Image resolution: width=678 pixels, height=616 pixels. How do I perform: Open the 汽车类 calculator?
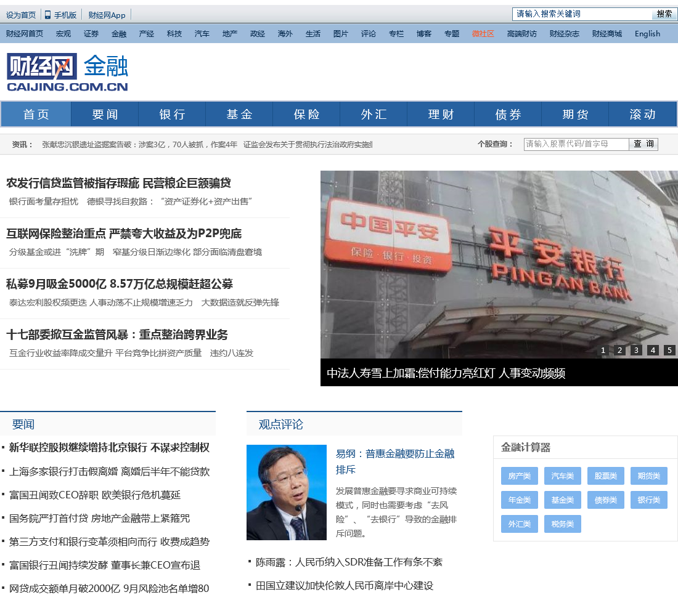(563, 476)
